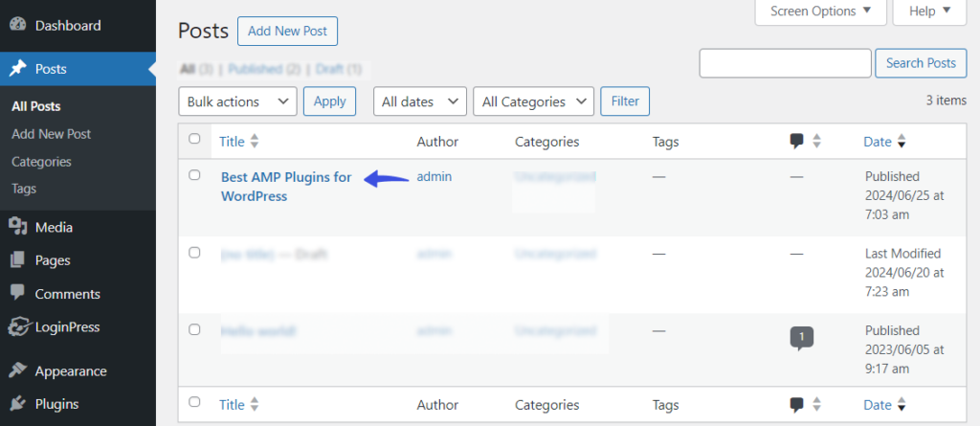Click the Plugins plug icon

(x=18, y=404)
